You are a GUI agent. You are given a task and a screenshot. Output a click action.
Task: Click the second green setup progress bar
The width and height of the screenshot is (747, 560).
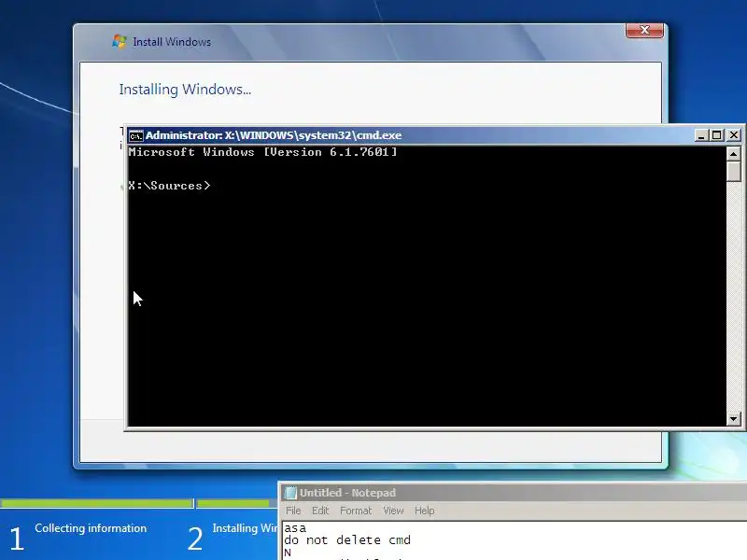pyautogui.click(x=233, y=503)
